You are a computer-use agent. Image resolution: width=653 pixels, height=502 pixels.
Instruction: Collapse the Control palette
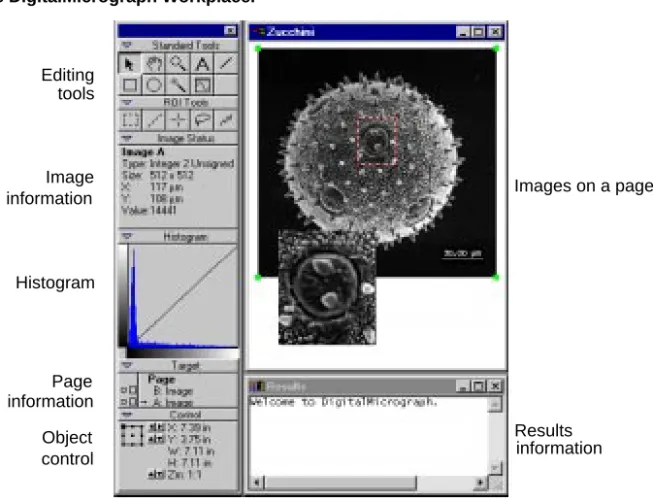tap(127, 415)
